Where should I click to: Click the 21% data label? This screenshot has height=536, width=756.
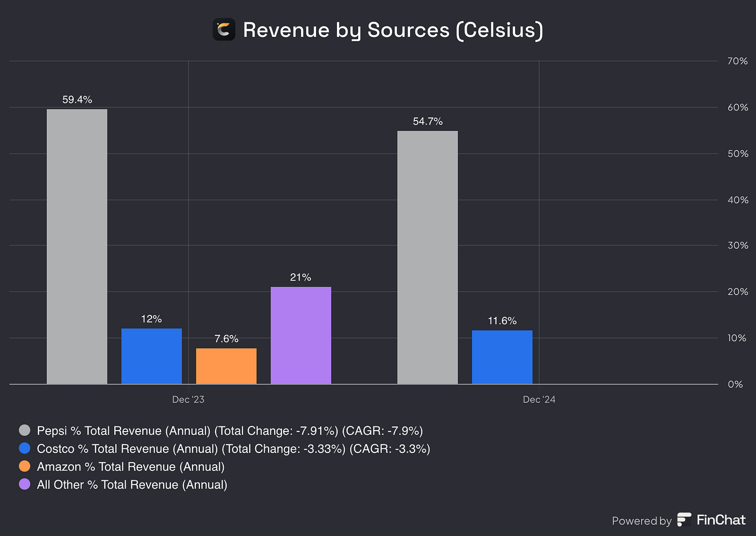point(301,277)
